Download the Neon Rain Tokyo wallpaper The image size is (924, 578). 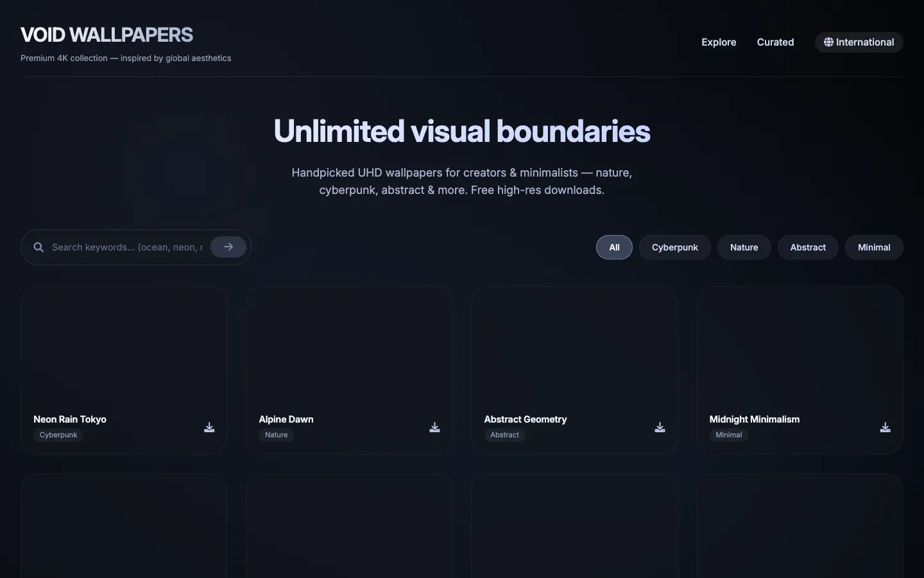(x=209, y=427)
